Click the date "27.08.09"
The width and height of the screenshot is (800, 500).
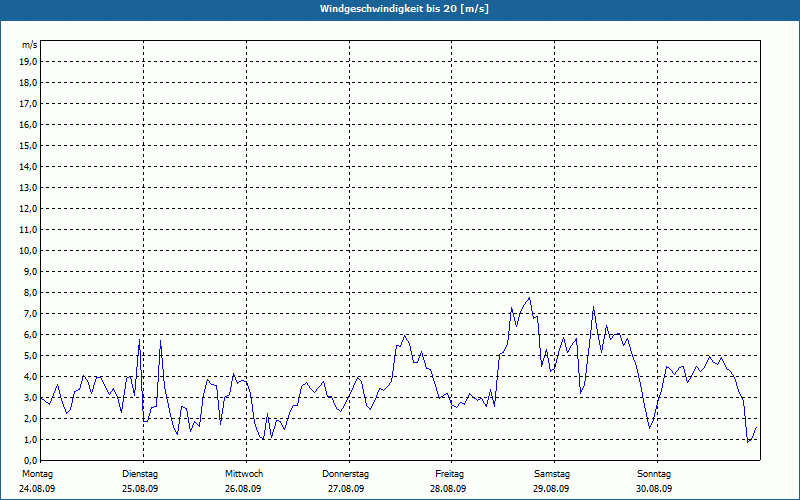(346, 489)
